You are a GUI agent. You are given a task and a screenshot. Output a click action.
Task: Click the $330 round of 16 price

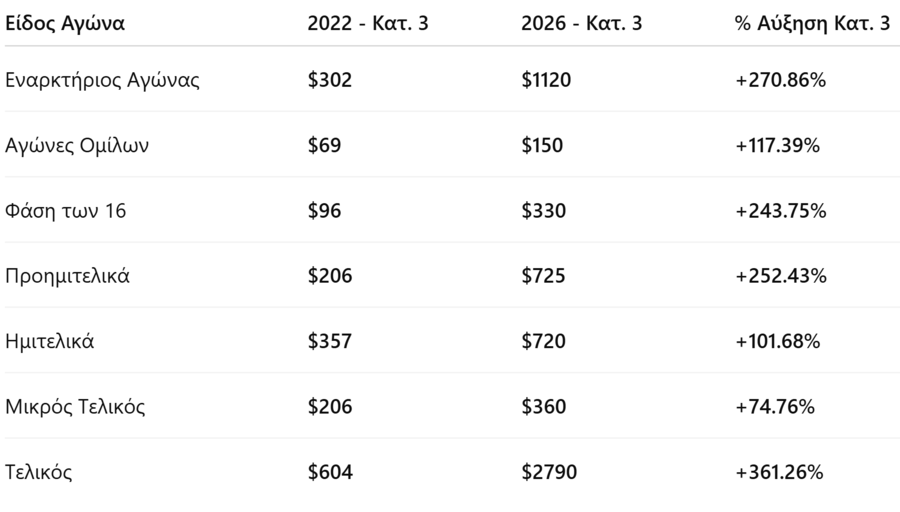click(543, 211)
